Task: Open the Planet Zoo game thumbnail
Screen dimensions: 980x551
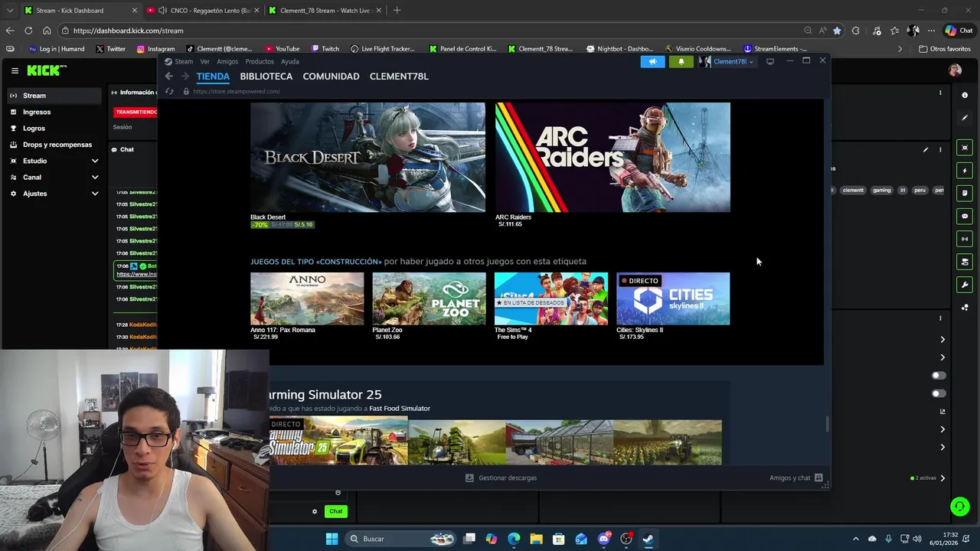Action: click(429, 298)
